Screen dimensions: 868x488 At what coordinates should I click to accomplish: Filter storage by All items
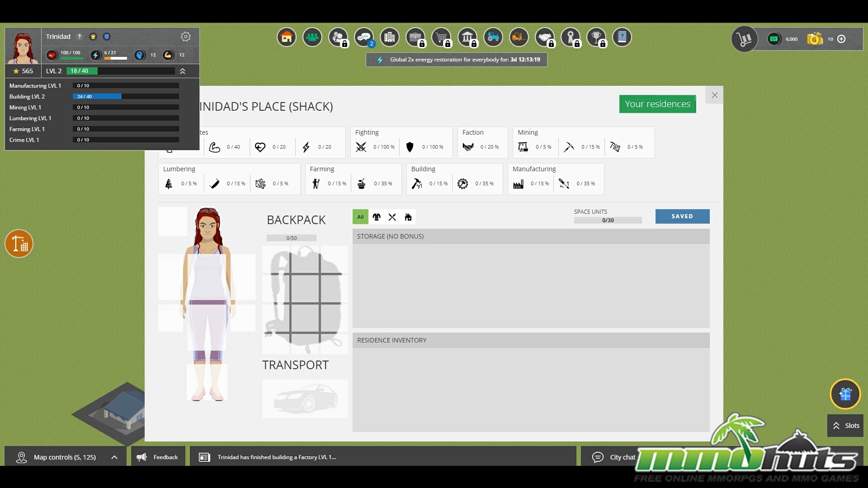[x=360, y=217]
